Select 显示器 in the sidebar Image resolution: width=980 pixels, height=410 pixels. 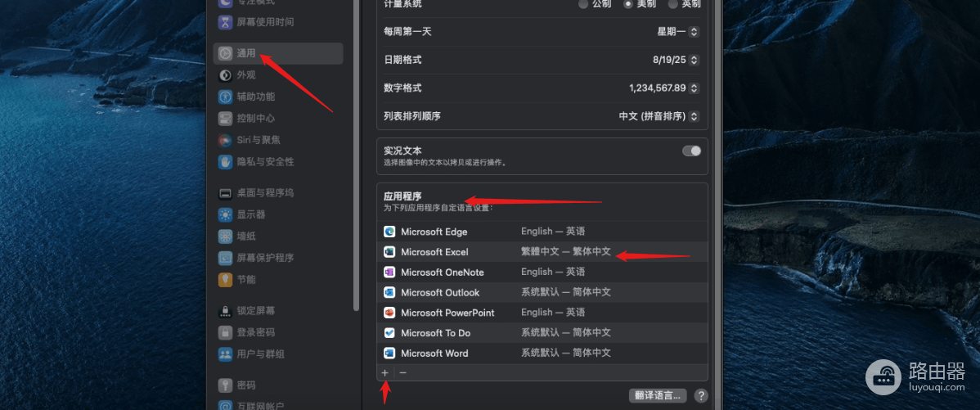click(251, 215)
